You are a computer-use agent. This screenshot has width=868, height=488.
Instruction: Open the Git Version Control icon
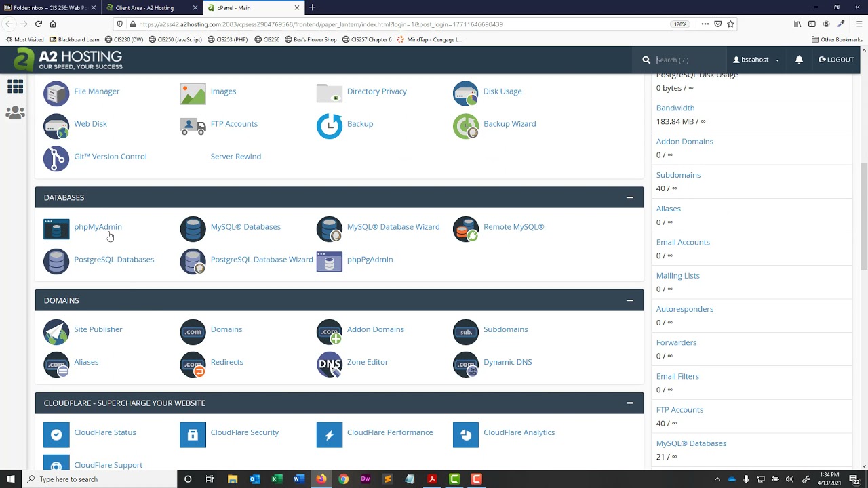(56, 159)
